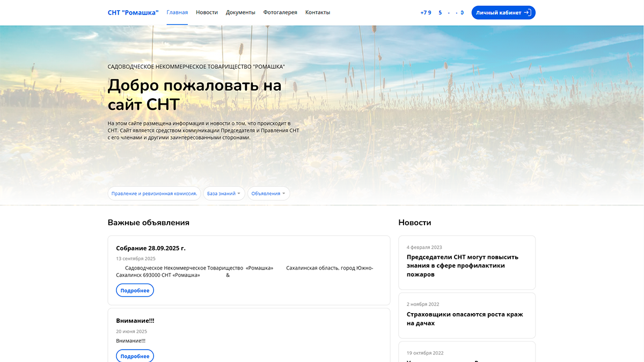The image size is (644, 362).
Task: Click the СНТ "Ромашка" site logo
Action: (x=133, y=12)
